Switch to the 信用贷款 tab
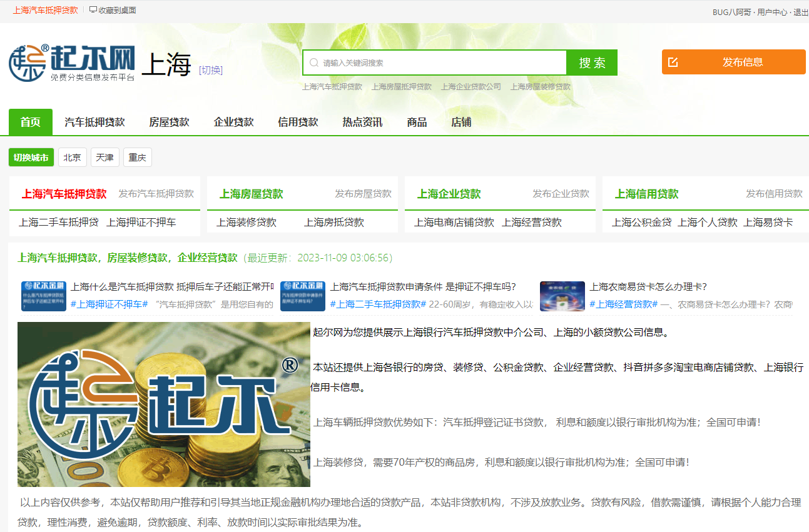This screenshot has height=532, width=809. point(298,122)
